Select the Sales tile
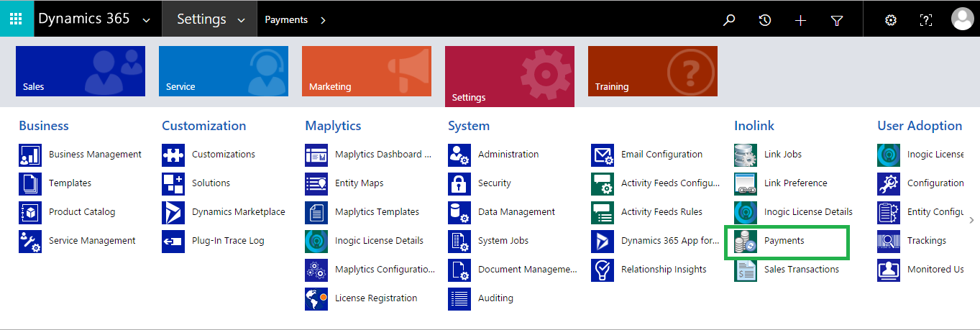This screenshot has width=980, height=330. pyautogui.click(x=81, y=71)
